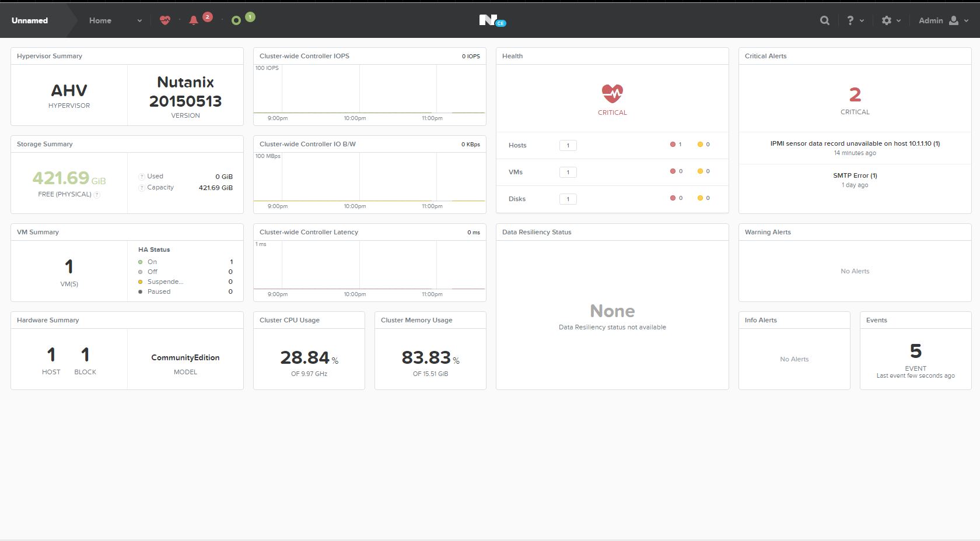Click the Capacity help question icon
980x541 pixels.
141,187
